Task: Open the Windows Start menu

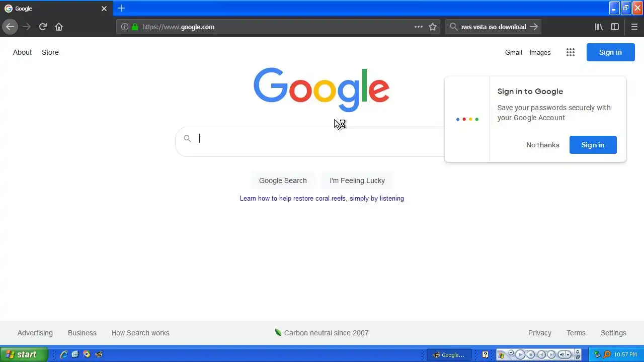Action: click(24, 354)
